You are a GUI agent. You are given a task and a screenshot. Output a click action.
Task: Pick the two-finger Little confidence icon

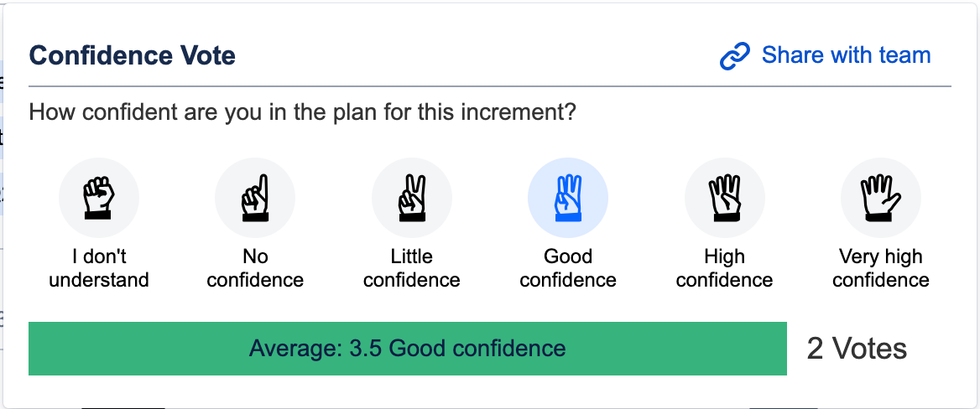[x=412, y=198]
